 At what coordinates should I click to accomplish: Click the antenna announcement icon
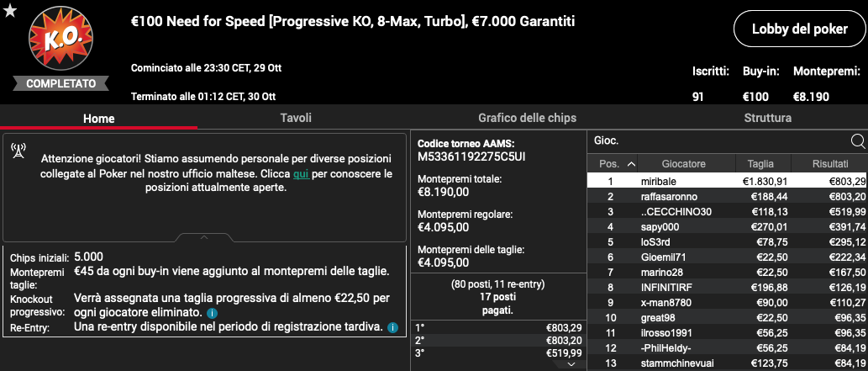(x=18, y=151)
